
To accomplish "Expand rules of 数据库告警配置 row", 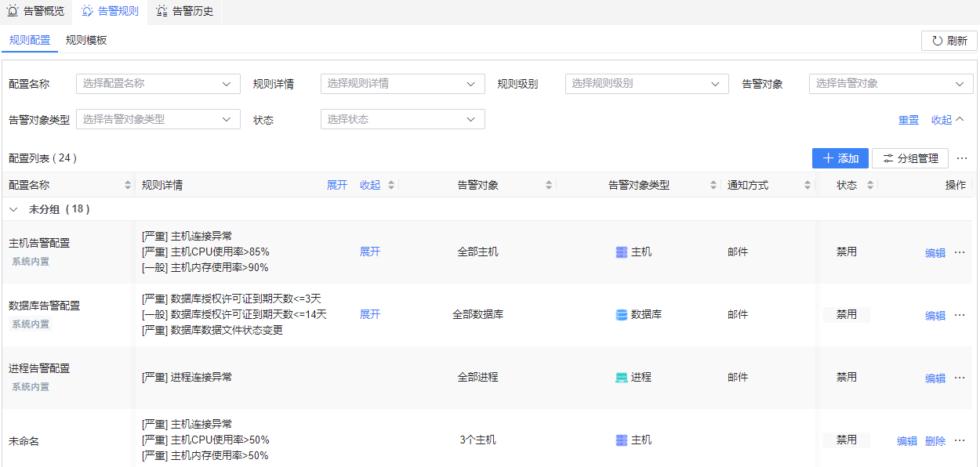I will pyautogui.click(x=370, y=315).
